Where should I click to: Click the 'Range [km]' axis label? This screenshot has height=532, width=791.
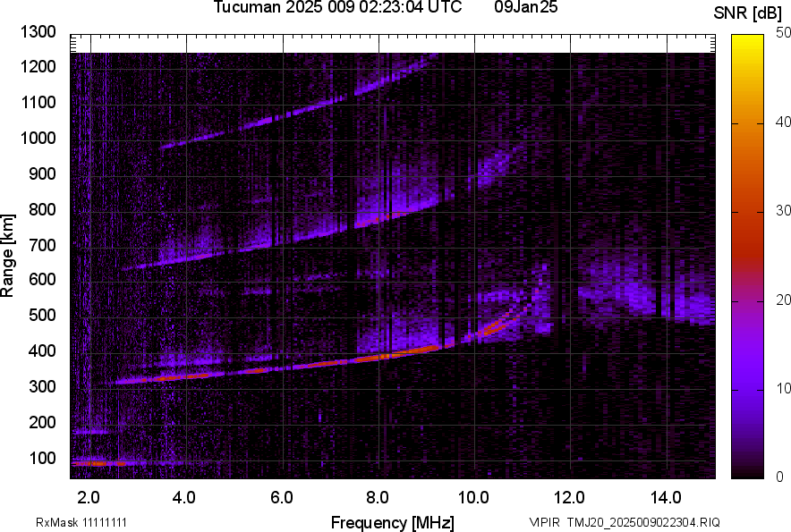[7, 255]
